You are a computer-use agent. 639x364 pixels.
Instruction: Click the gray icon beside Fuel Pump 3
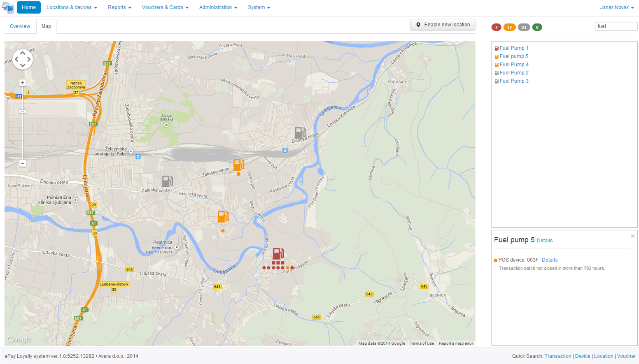coord(497,81)
